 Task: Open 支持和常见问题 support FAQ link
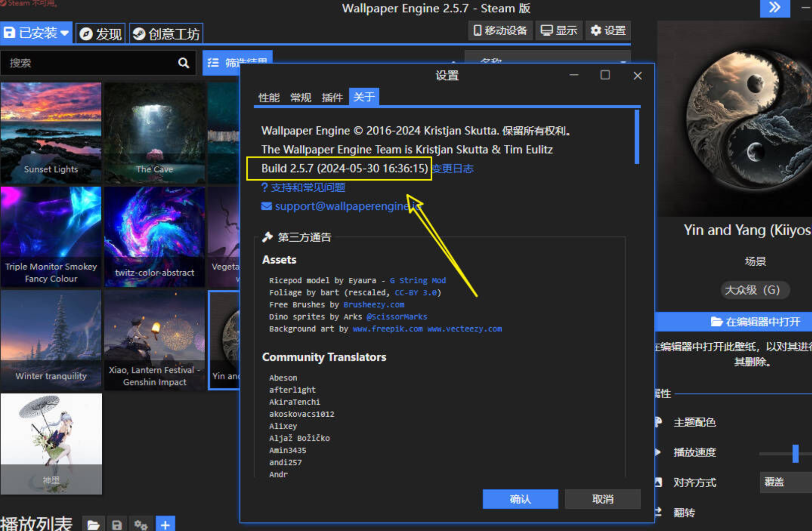303,188
